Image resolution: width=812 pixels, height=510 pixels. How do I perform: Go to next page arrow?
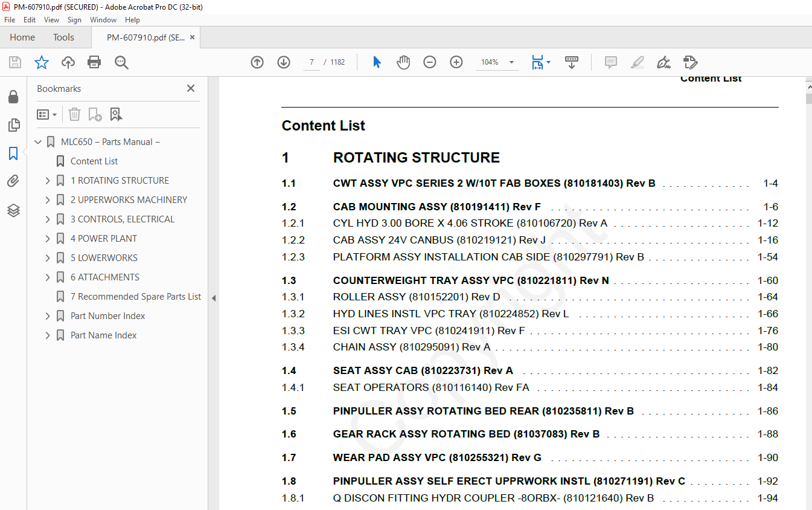[x=284, y=62]
